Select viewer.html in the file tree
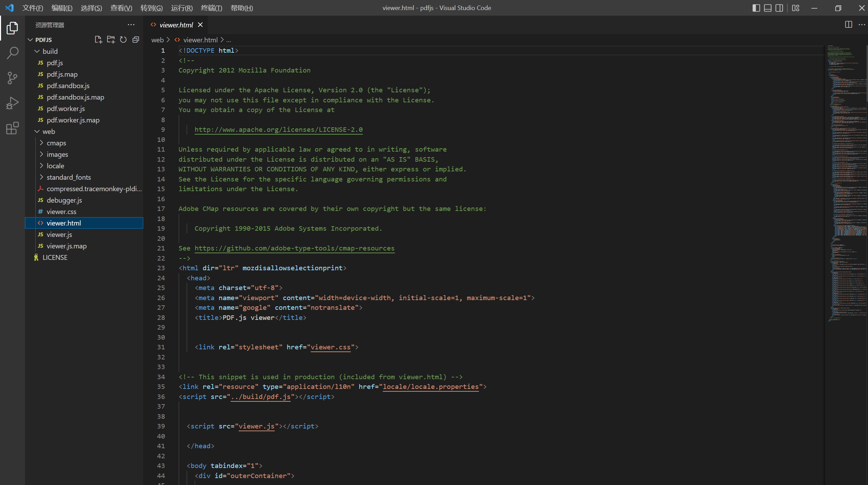Screen dimensions: 868x485 84,223
